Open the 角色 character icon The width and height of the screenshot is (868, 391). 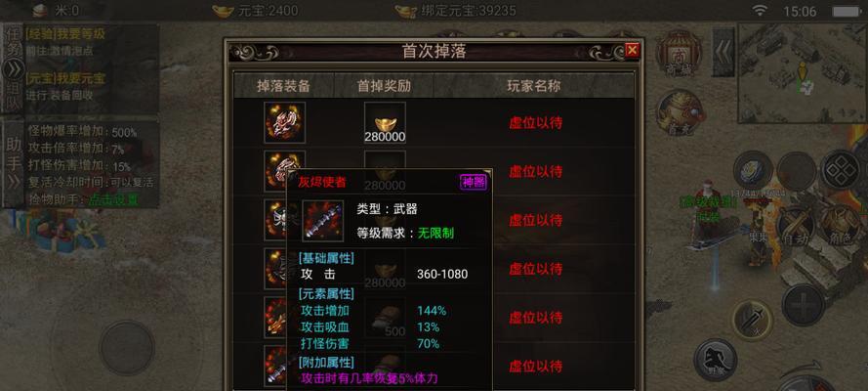click(840, 224)
